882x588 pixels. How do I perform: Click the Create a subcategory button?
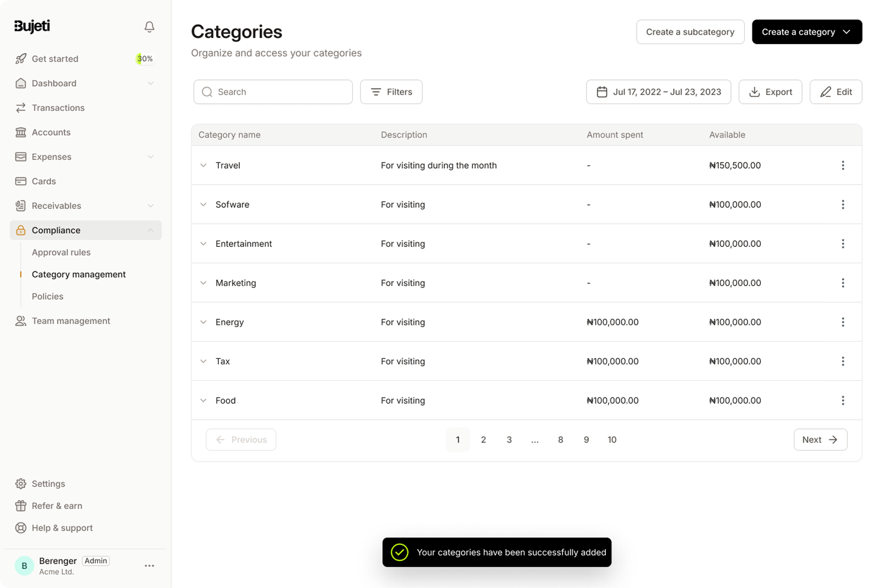pos(690,31)
